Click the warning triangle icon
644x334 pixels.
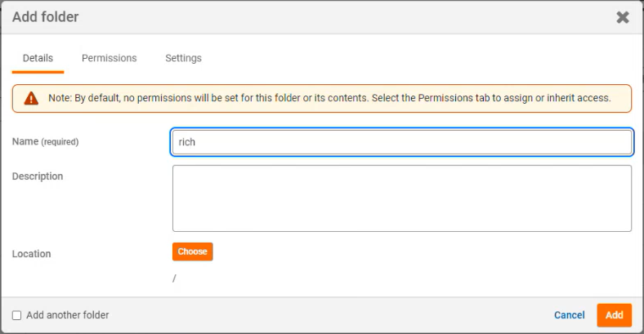(x=31, y=98)
